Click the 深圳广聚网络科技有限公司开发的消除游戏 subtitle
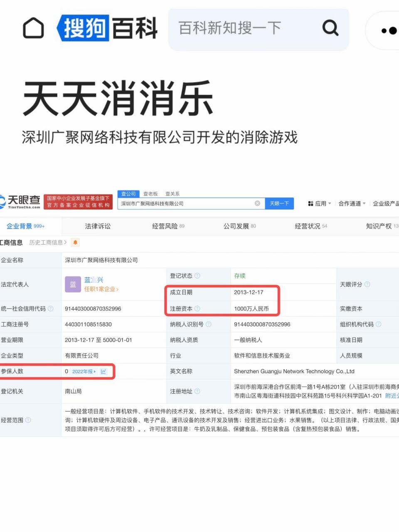This screenshot has height=532, width=399. click(160, 137)
